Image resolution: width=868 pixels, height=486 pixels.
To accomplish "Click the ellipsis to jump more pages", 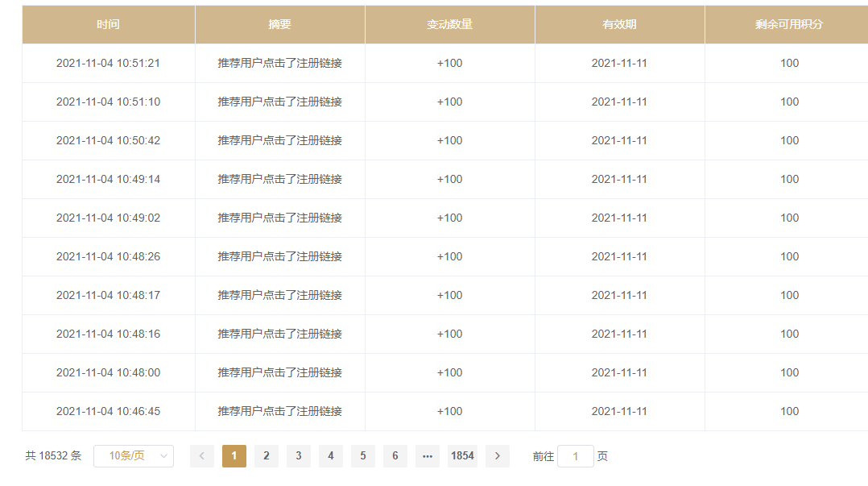I will (x=428, y=456).
